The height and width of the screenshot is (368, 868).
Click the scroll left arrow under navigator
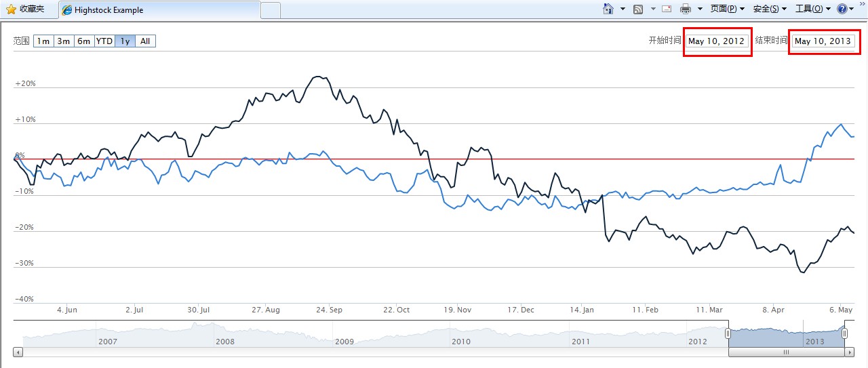[18, 352]
